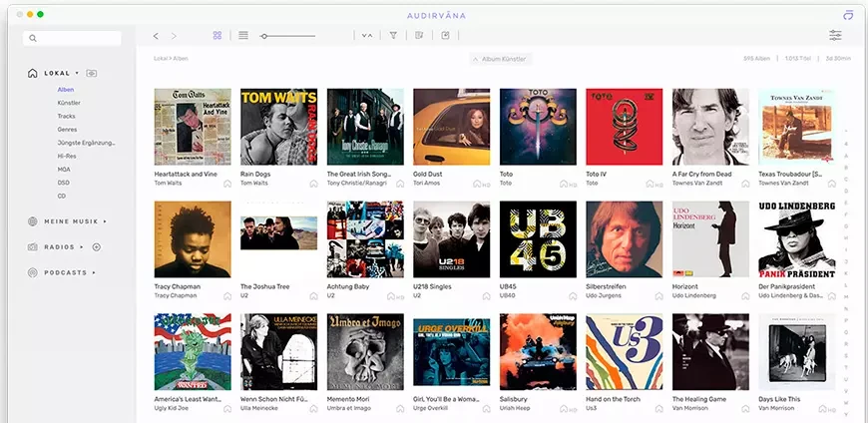Viewport: 868px width, 423px height.
Task: Open the Hi-Res sidebar category
Action: [x=67, y=156]
